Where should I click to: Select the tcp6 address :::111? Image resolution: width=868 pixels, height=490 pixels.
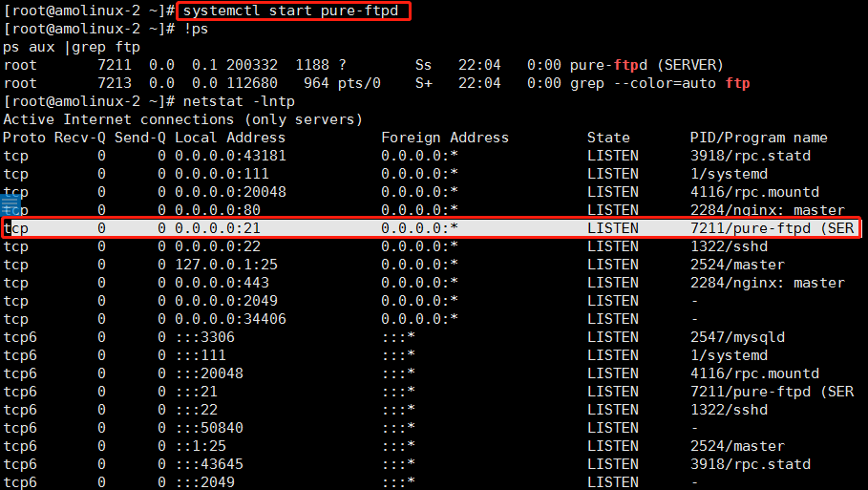(x=201, y=356)
